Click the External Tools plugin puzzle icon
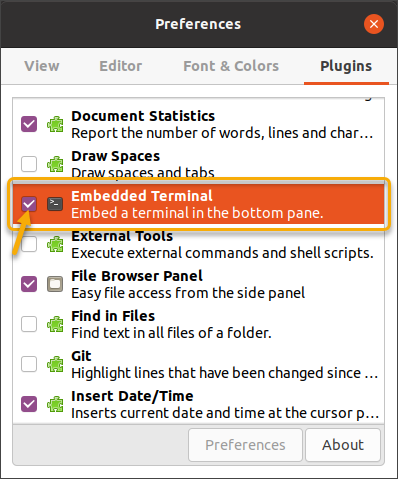 tap(55, 244)
